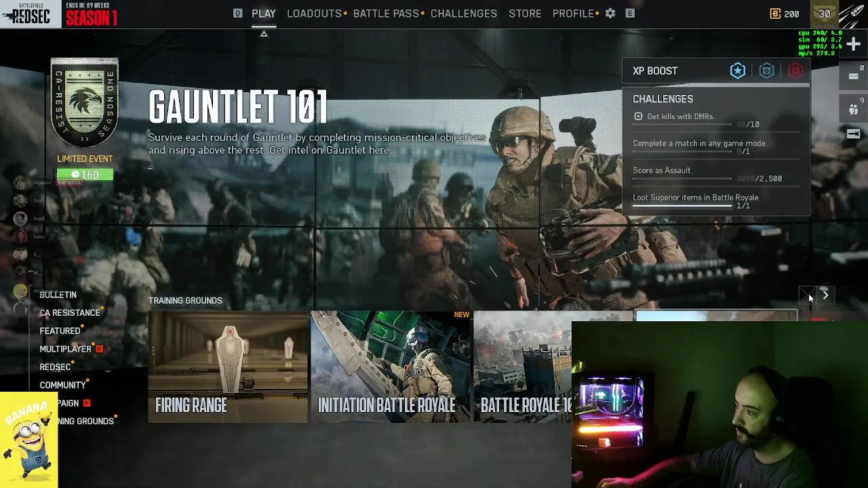Viewport: 868px width, 488px height.
Task: Click the CA Resistance Season One emblem
Action: [x=85, y=102]
